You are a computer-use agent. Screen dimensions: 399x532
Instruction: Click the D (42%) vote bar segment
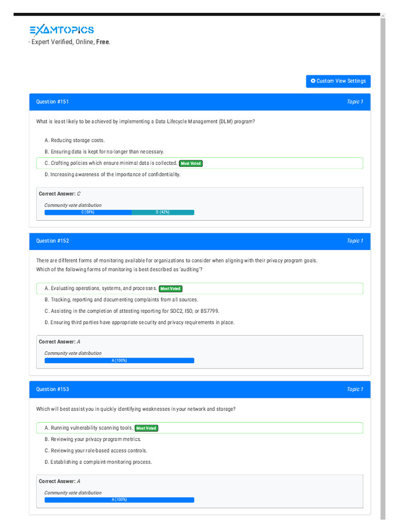pyautogui.click(x=163, y=212)
